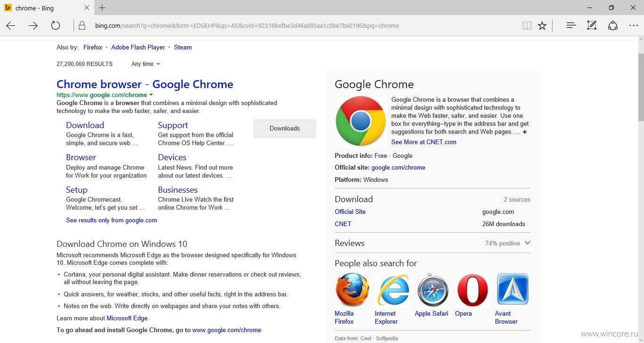Open the Support sitelink

(173, 125)
